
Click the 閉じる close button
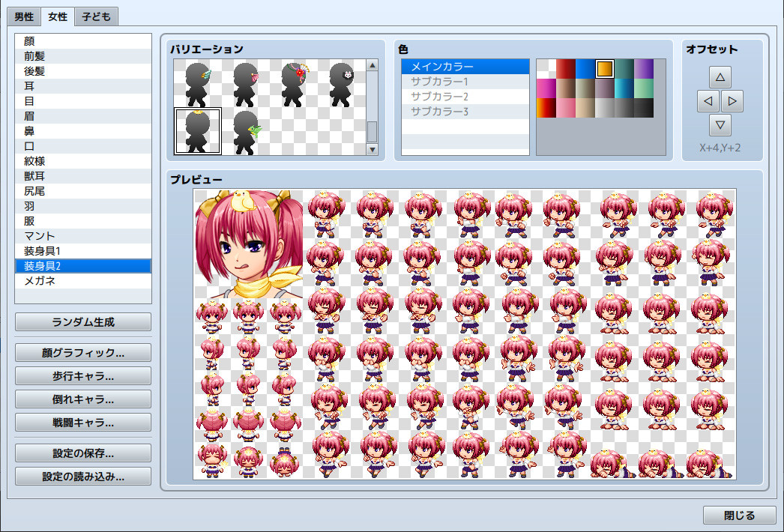pyautogui.click(x=738, y=515)
